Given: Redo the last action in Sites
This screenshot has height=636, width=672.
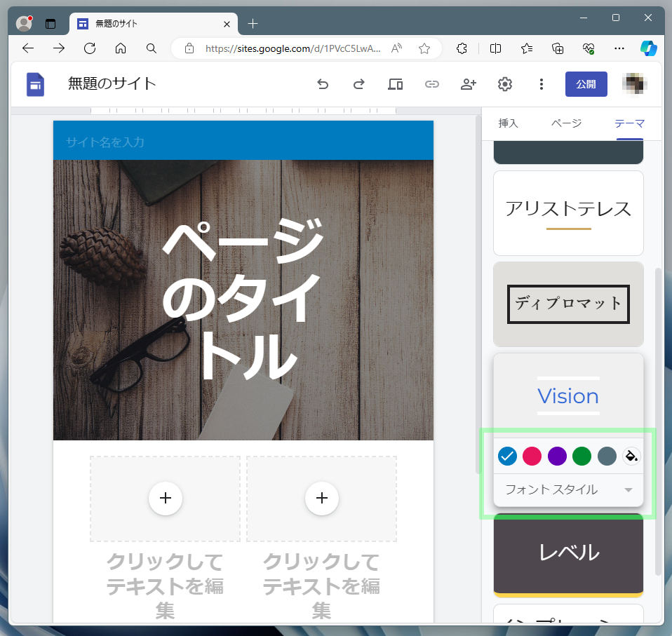Looking at the screenshot, I should tap(359, 84).
